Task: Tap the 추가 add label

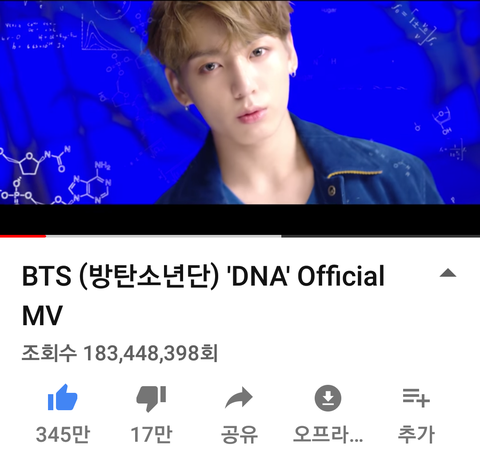Action: pyautogui.click(x=416, y=434)
